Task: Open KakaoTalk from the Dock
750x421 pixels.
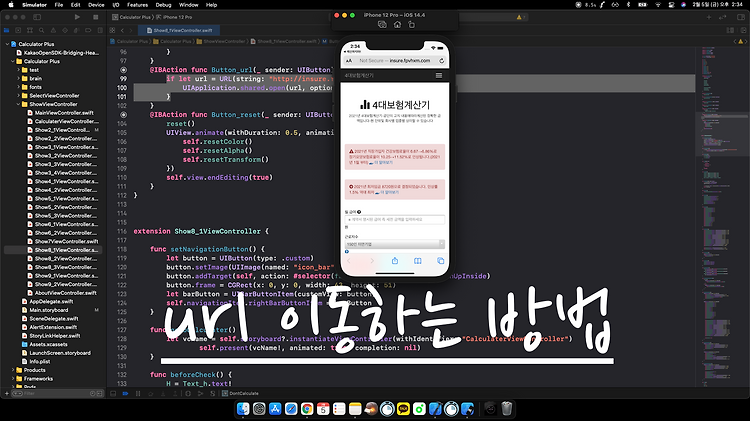Action: [x=403, y=409]
